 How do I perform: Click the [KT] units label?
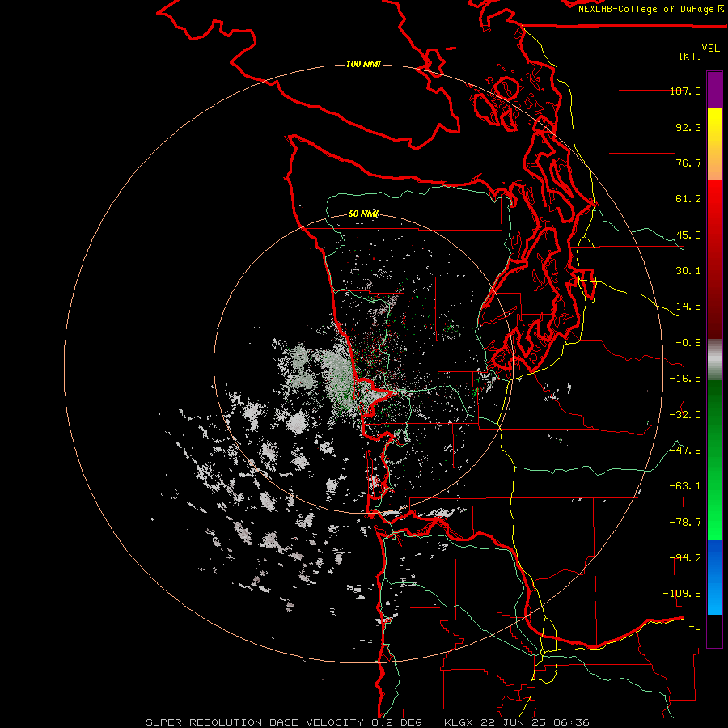(691, 56)
